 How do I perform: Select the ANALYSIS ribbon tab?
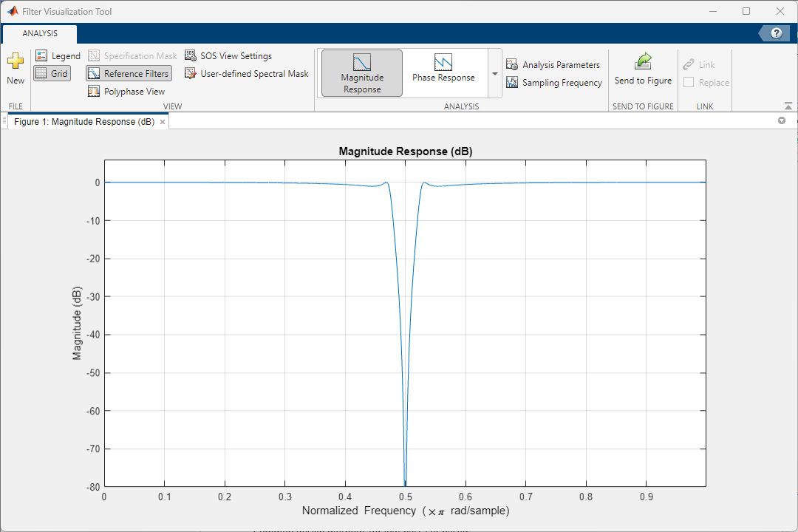[39, 33]
